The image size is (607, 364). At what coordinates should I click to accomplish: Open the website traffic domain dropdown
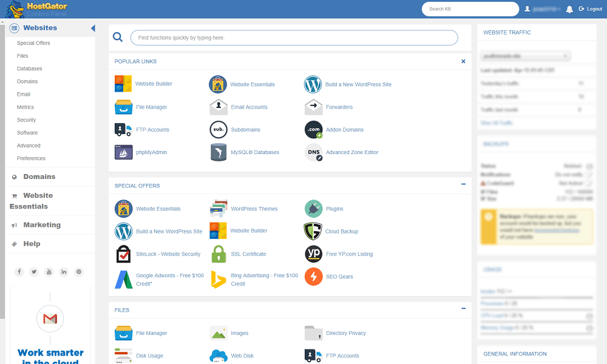click(x=525, y=56)
